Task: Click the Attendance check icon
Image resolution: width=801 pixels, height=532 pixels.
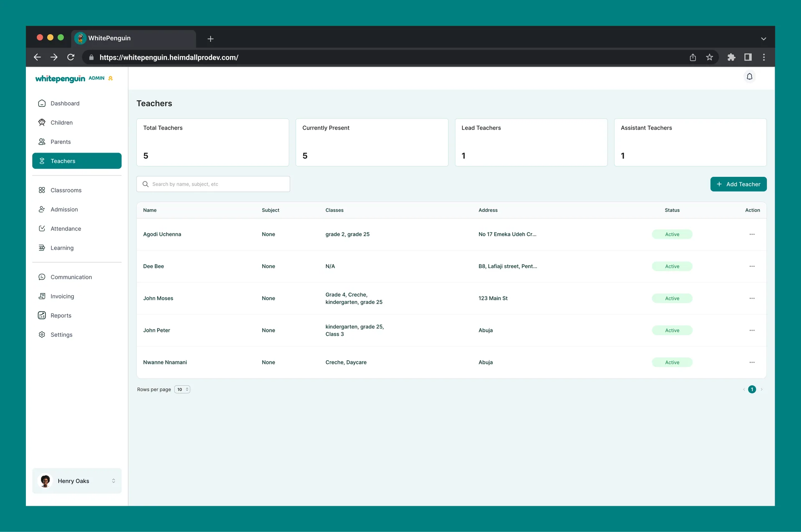Action: click(x=42, y=228)
